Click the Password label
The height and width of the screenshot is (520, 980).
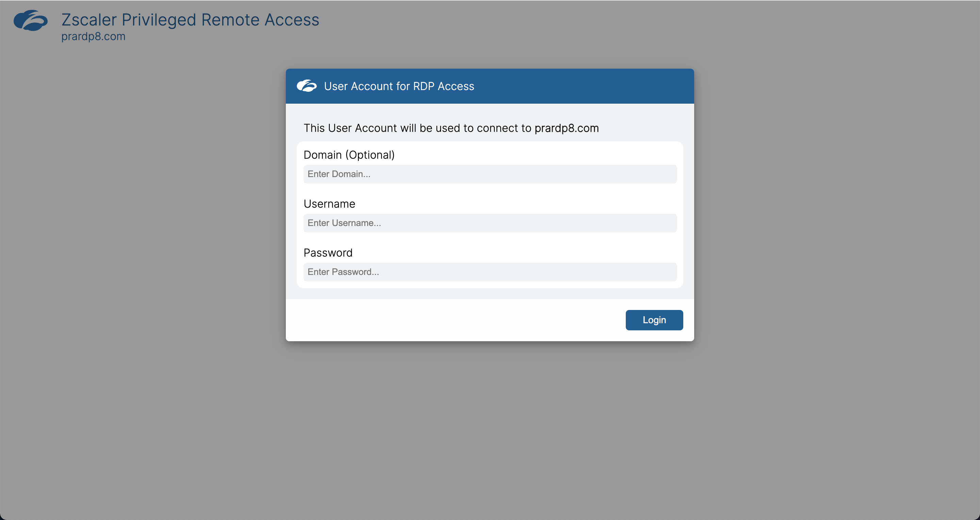tap(328, 253)
